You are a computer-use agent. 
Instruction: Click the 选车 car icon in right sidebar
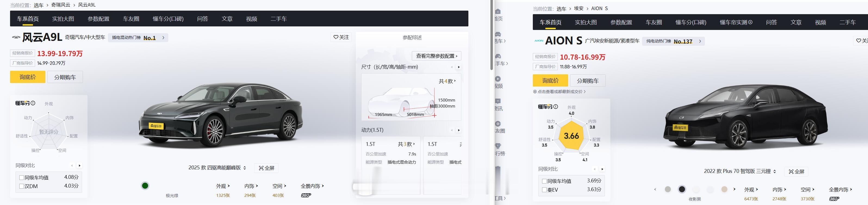point(498,34)
